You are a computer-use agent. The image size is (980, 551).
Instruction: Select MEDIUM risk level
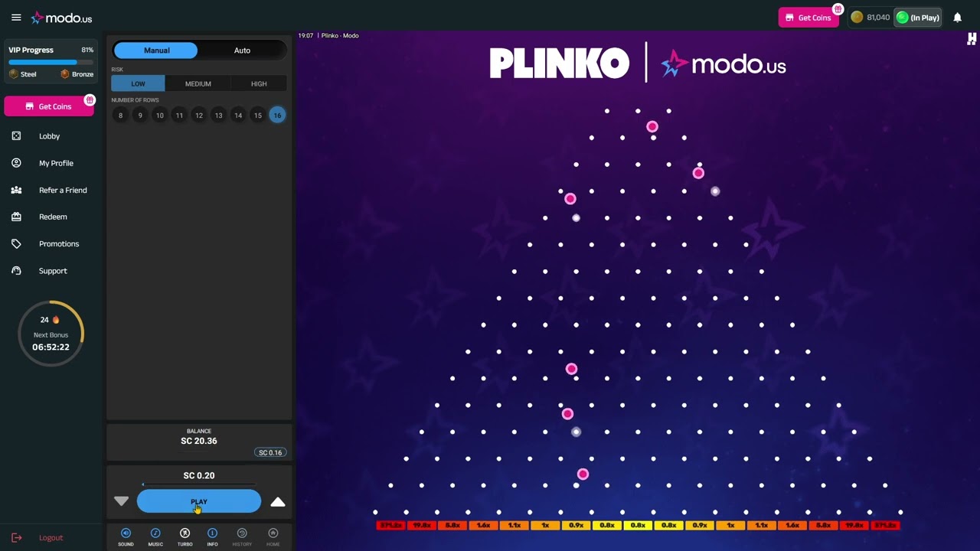[198, 83]
